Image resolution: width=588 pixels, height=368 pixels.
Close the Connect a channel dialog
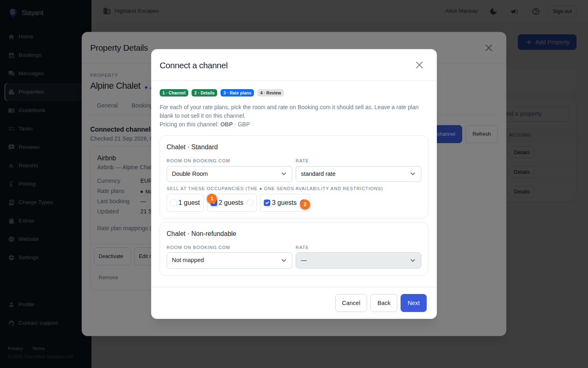(419, 65)
